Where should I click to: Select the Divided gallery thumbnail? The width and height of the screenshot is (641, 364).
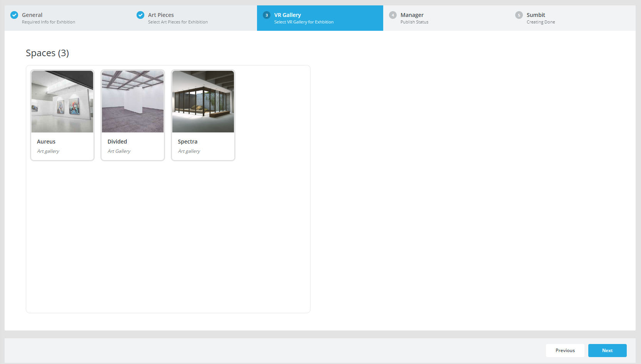[x=133, y=102]
